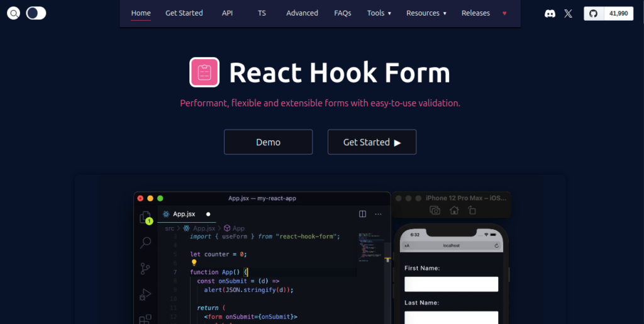Click the import useForm code line
This screenshot has height=324, width=644.
click(x=265, y=237)
